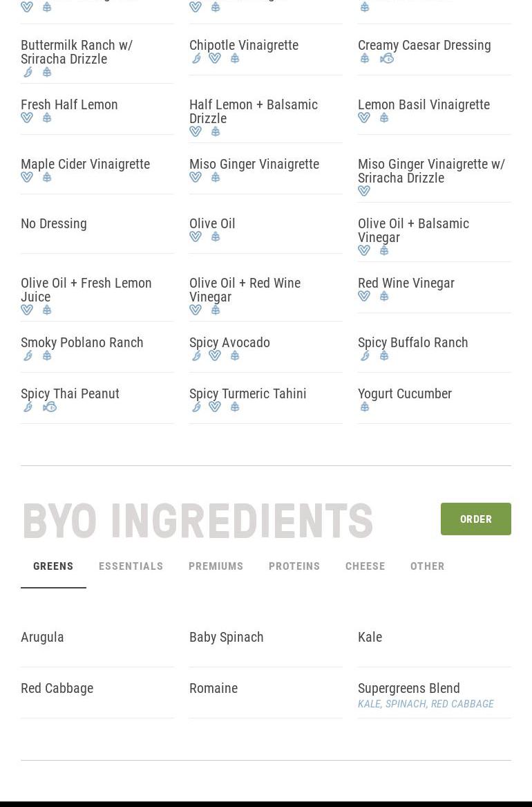
Task: Click the chili pepper icon under Spicy Buffalo Ranch
Action: point(365,356)
